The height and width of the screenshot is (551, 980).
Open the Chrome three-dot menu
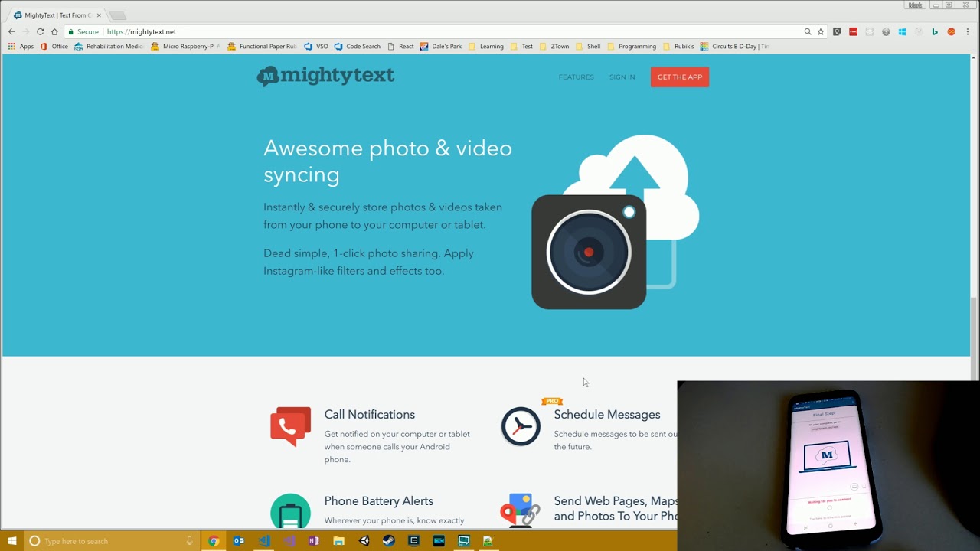pyautogui.click(x=968, y=31)
